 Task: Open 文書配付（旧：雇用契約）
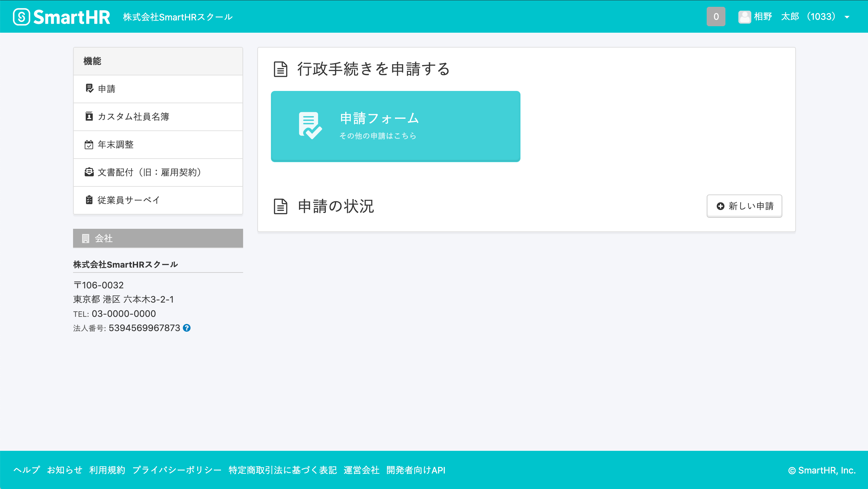click(x=149, y=172)
